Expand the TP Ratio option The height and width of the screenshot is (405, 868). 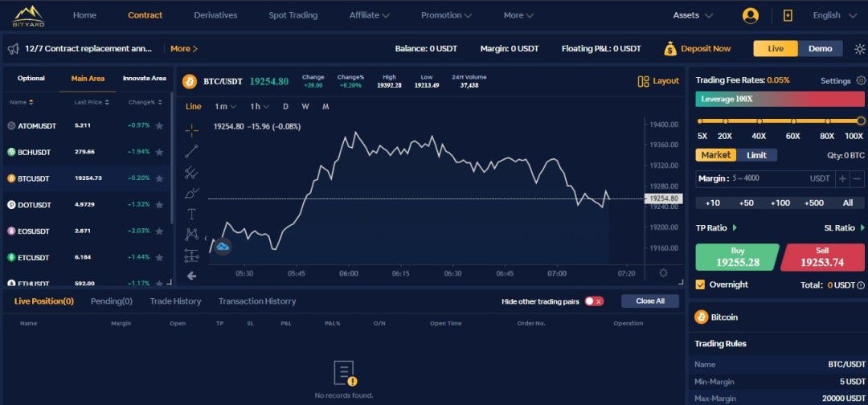tap(716, 227)
